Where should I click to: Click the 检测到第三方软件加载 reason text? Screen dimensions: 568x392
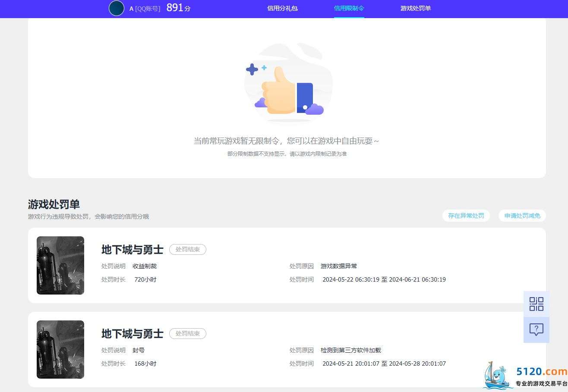(x=351, y=350)
